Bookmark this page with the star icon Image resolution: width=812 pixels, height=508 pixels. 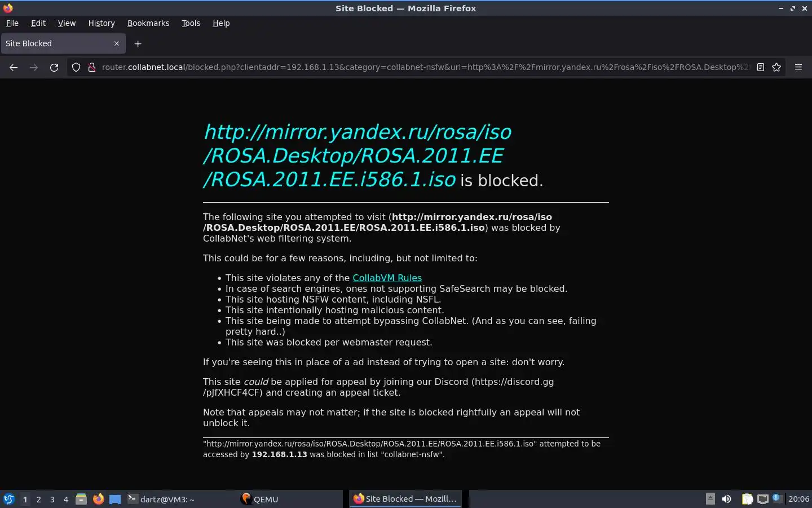[776, 67]
